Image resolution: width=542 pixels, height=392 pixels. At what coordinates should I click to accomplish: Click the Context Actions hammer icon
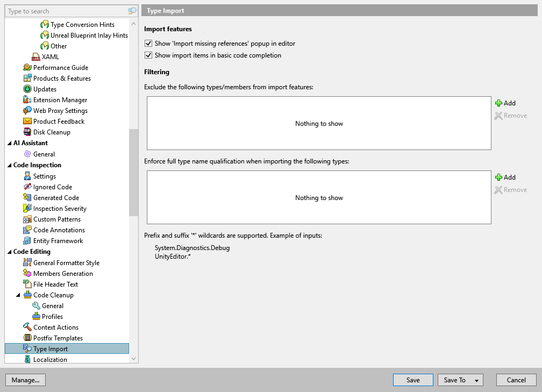[27, 327]
